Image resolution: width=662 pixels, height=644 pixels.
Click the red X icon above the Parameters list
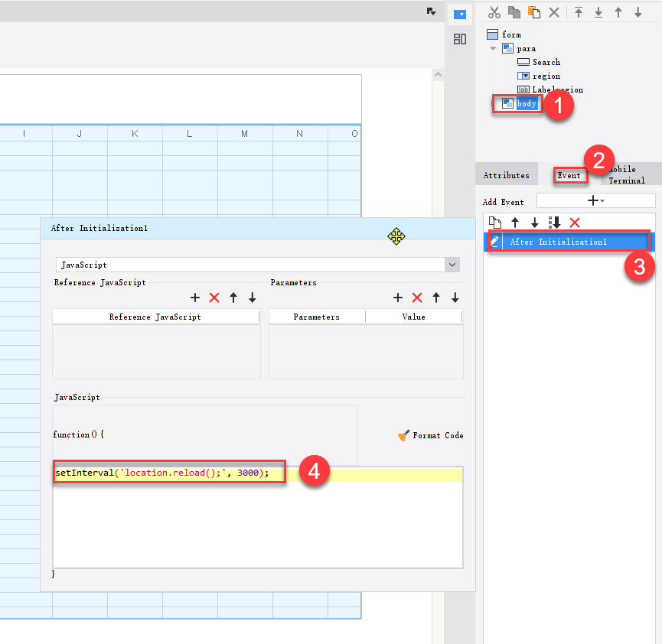tap(418, 298)
